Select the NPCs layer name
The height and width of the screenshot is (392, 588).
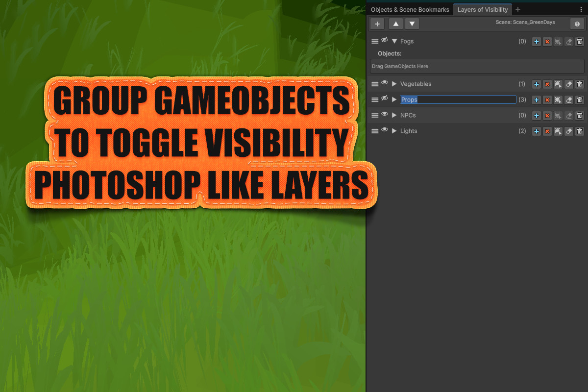pyautogui.click(x=408, y=116)
